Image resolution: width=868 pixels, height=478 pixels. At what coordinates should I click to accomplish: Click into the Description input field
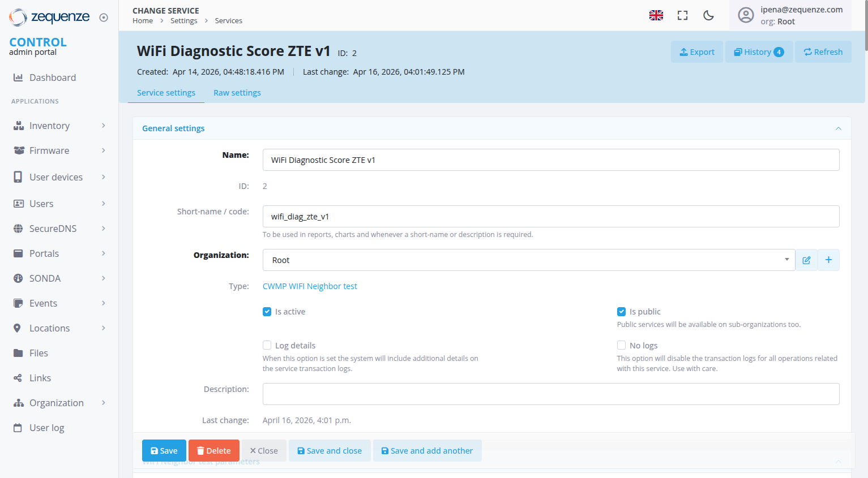(550, 394)
